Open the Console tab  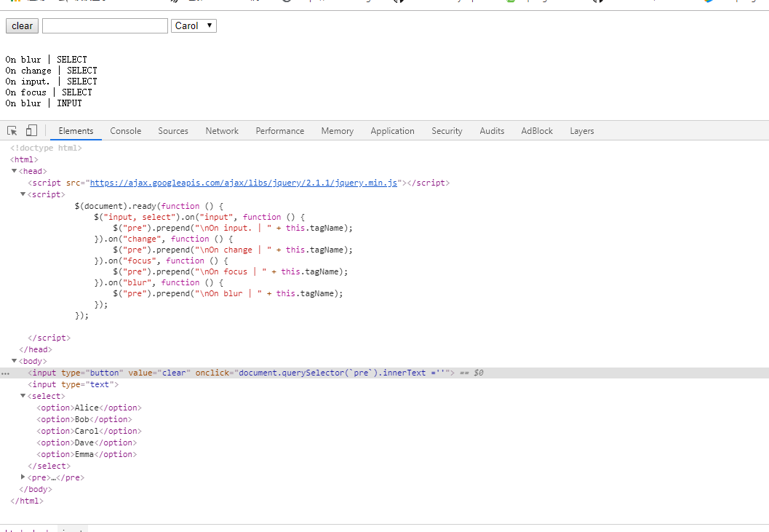coord(126,131)
